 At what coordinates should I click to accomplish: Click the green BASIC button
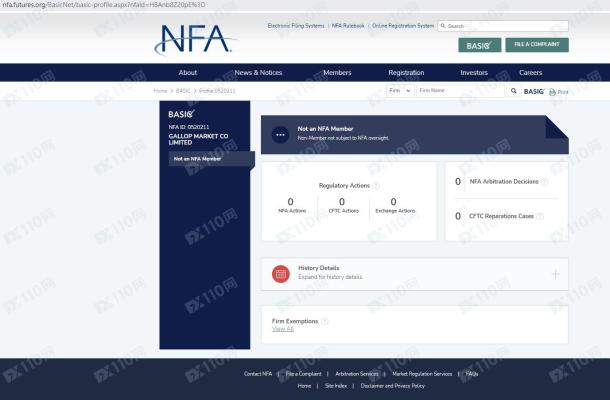pyautogui.click(x=479, y=45)
